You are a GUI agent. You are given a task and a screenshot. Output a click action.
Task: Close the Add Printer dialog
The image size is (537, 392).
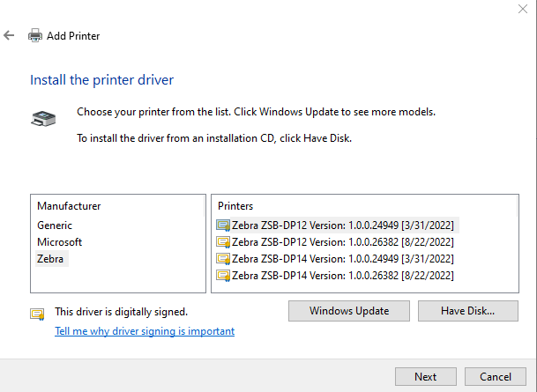click(x=523, y=9)
